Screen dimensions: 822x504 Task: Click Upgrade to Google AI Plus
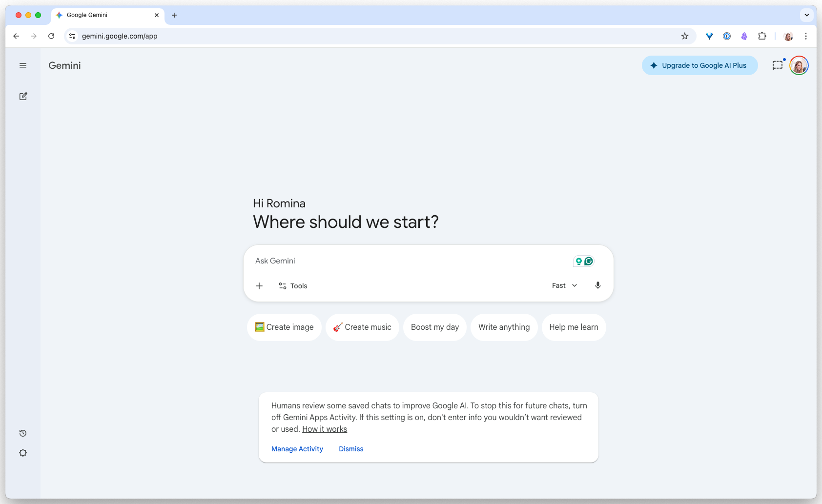pos(700,65)
